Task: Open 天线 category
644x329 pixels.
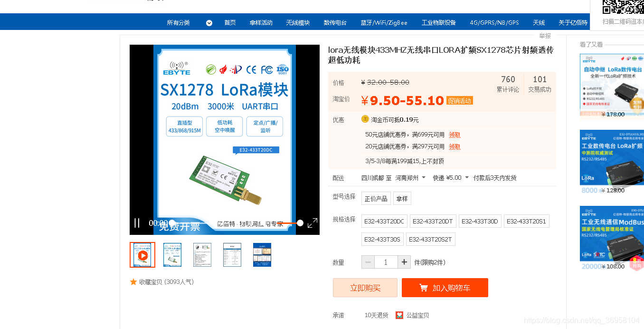Action: 539,23
